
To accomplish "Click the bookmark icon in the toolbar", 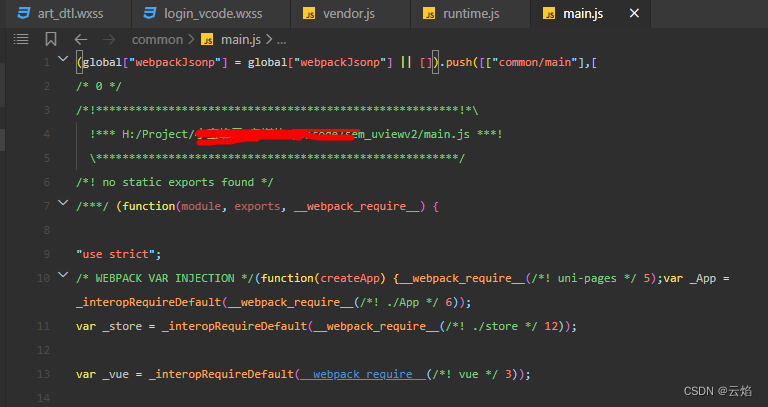I will [51, 39].
